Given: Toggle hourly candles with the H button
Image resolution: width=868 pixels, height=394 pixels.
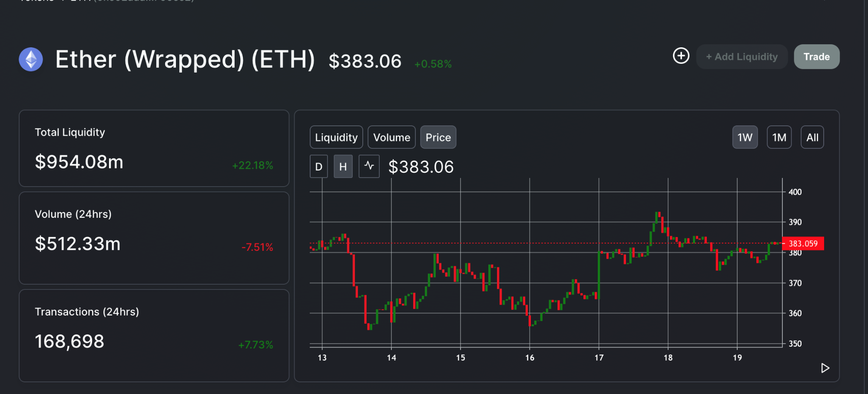Looking at the screenshot, I should click(x=343, y=167).
